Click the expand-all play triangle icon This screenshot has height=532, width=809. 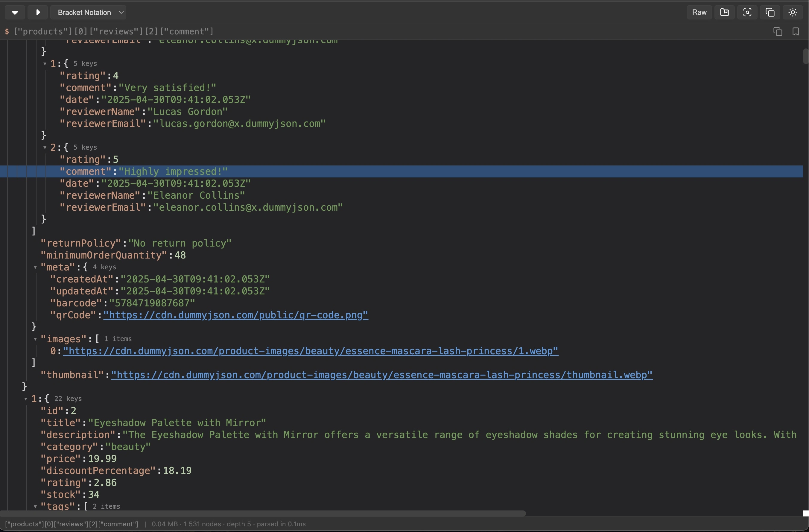point(38,13)
